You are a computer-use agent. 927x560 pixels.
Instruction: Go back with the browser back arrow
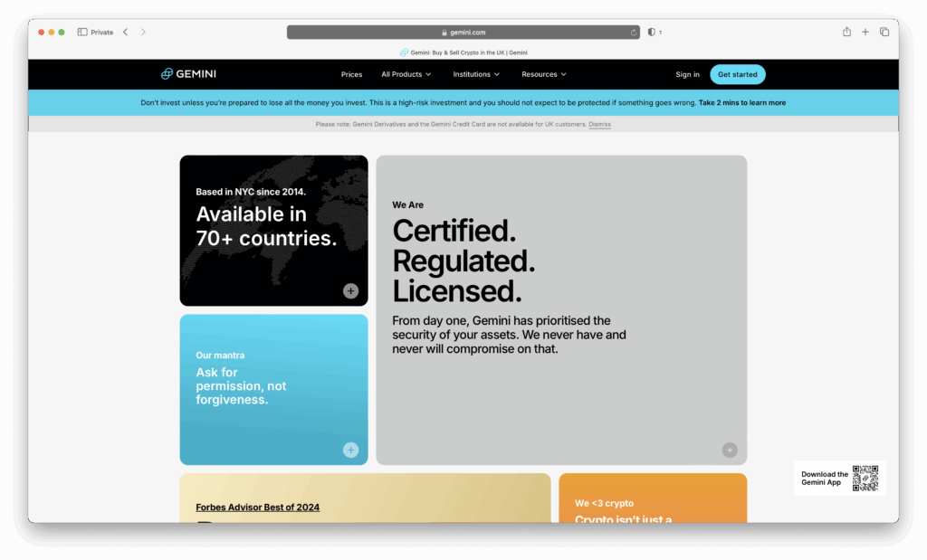coord(125,32)
